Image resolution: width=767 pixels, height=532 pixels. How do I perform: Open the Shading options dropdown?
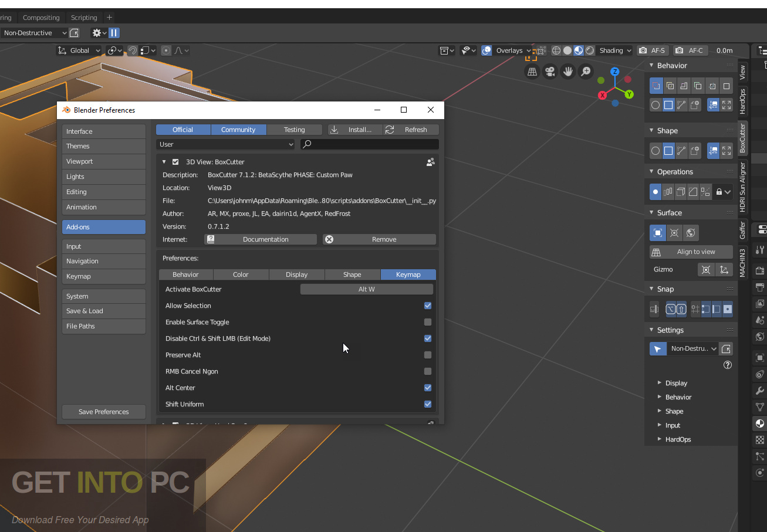pos(615,50)
